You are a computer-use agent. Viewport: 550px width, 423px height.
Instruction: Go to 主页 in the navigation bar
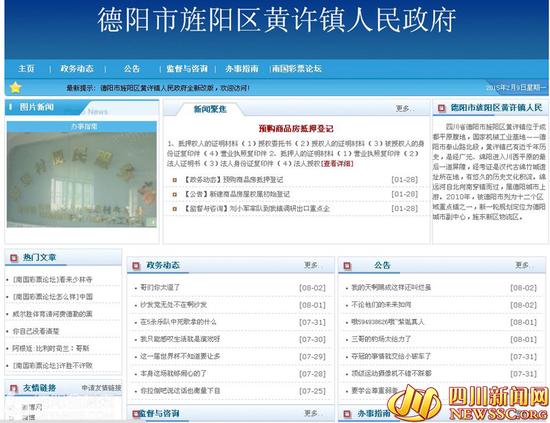click(26, 68)
